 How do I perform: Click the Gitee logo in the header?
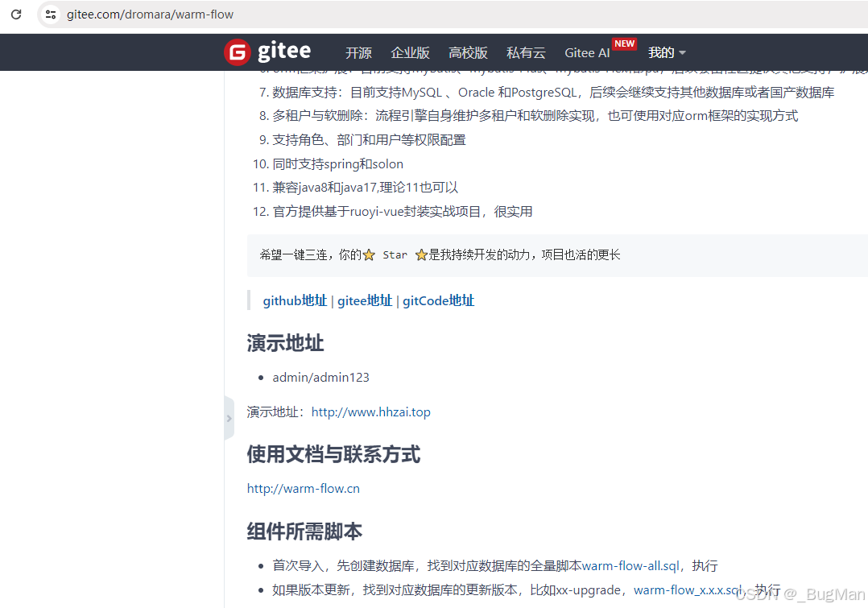coord(267,52)
